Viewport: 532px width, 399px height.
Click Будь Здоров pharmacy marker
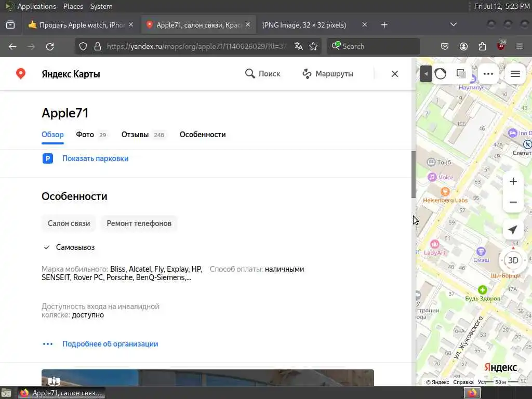click(x=483, y=290)
